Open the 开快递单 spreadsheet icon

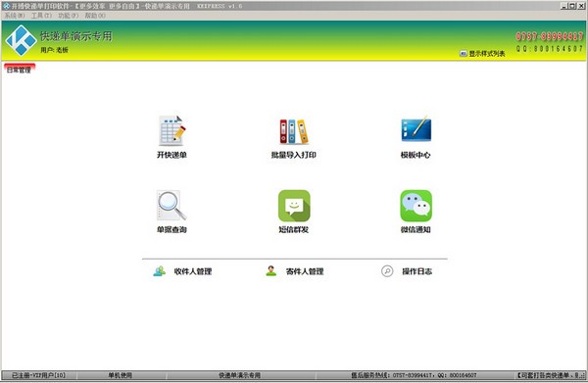[172, 131]
